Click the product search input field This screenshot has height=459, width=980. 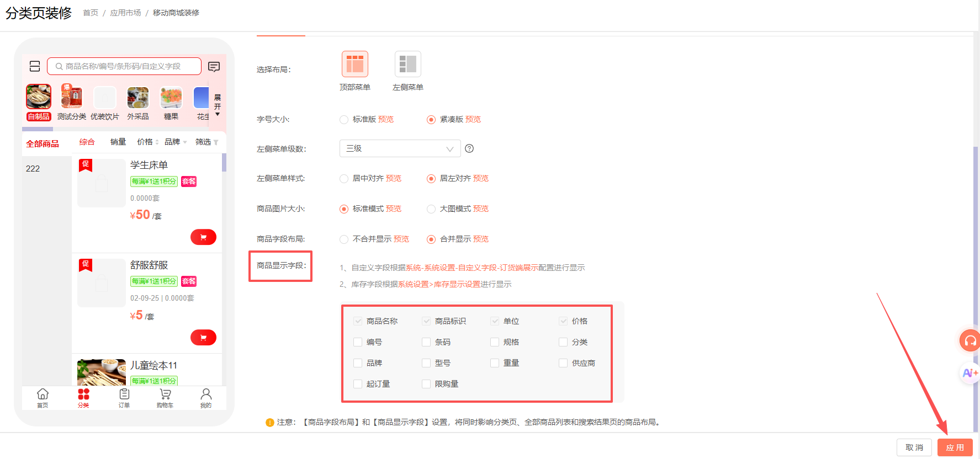tap(124, 66)
